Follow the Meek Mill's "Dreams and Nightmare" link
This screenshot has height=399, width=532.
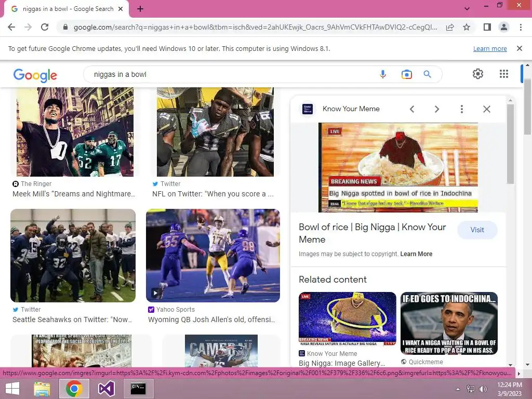[74, 194]
